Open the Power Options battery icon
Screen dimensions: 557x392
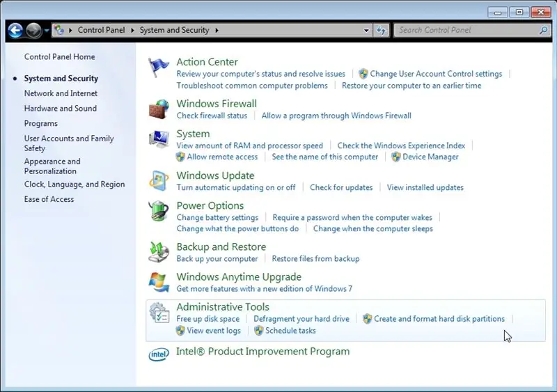159,211
